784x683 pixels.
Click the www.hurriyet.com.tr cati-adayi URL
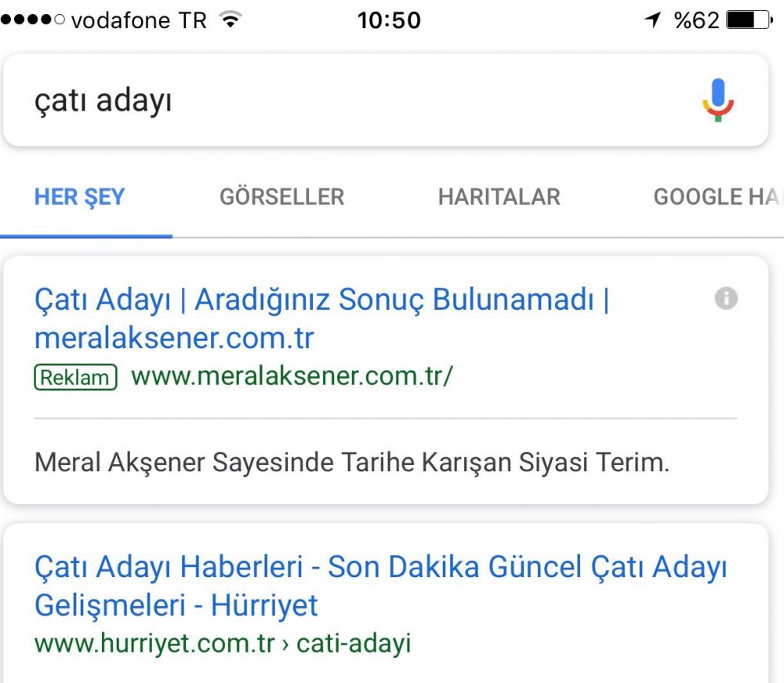coord(223,644)
